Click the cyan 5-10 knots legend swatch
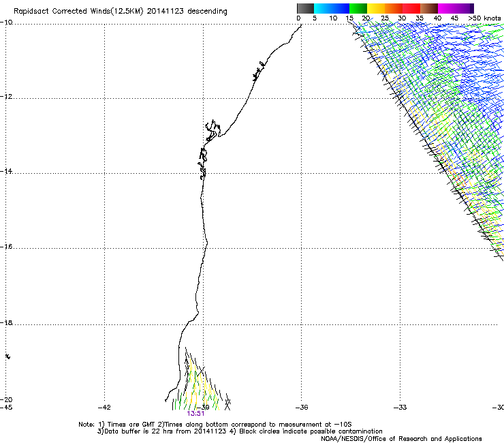 (323, 8)
